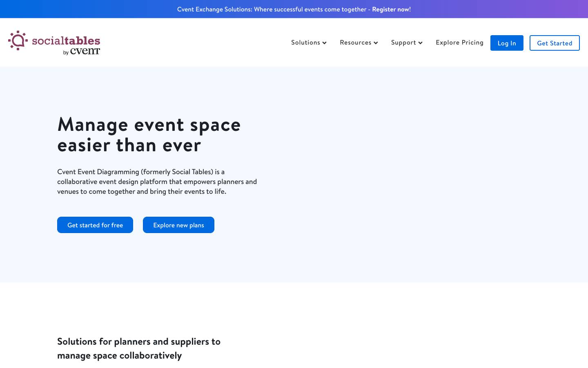Click the 'Cvent Event Diagramming' description paragraph

(x=157, y=182)
